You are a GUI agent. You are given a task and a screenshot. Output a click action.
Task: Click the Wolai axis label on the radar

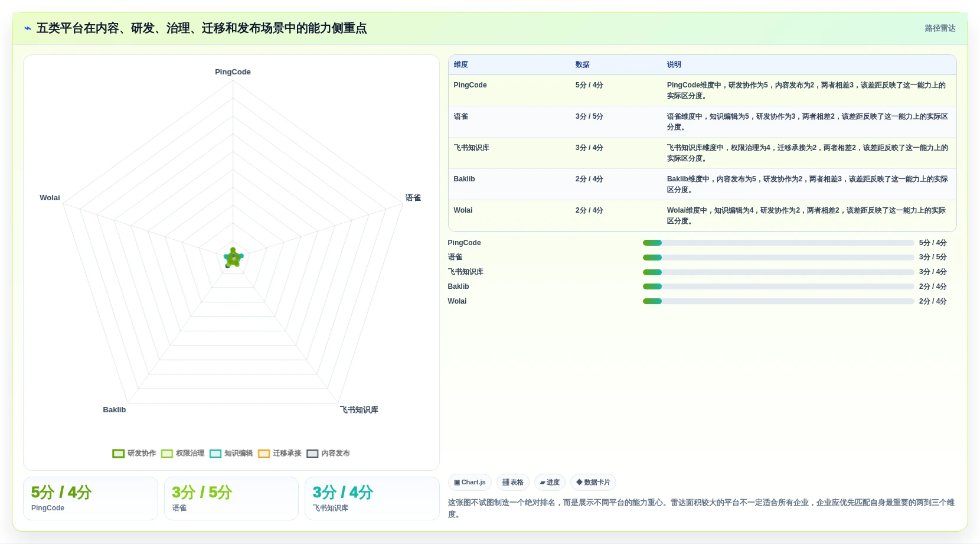[50, 198]
